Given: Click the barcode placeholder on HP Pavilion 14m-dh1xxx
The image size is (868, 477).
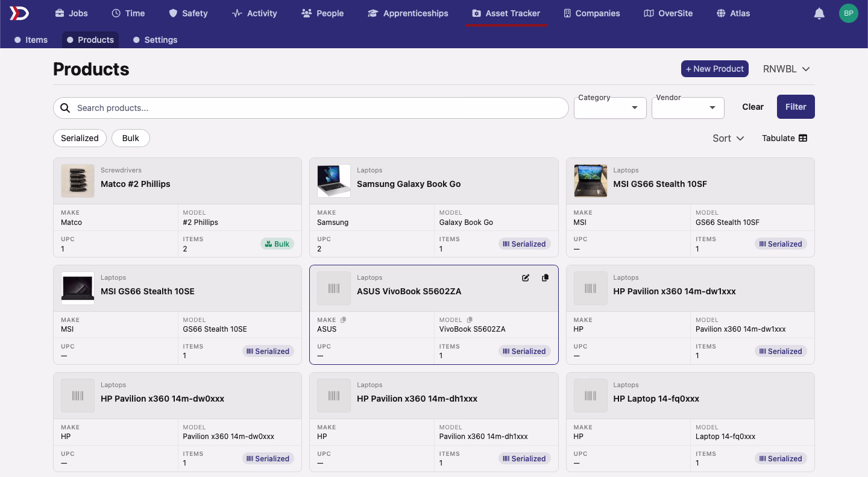Looking at the screenshot, I should click(x=334, y=396).
